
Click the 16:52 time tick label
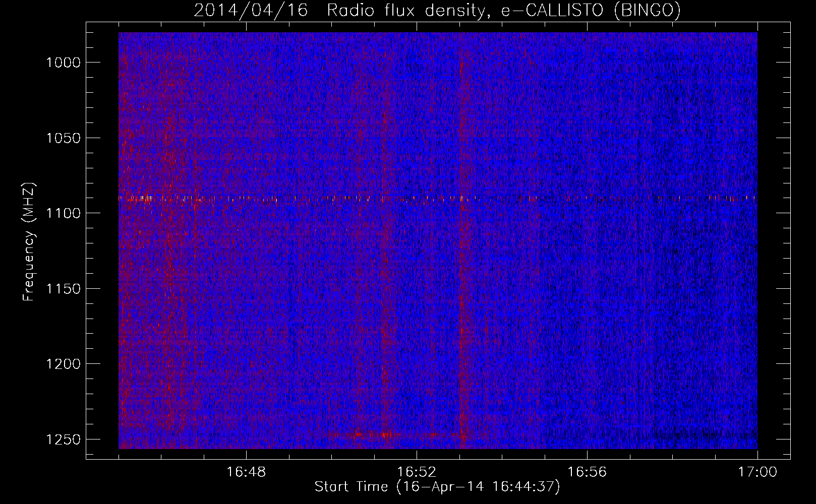(417, 472)
